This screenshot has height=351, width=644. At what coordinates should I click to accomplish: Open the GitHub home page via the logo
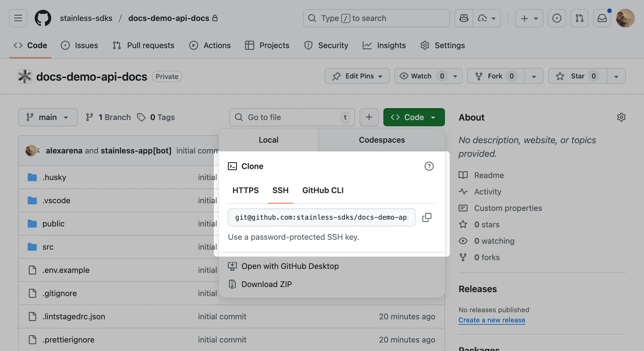[43, 18]
